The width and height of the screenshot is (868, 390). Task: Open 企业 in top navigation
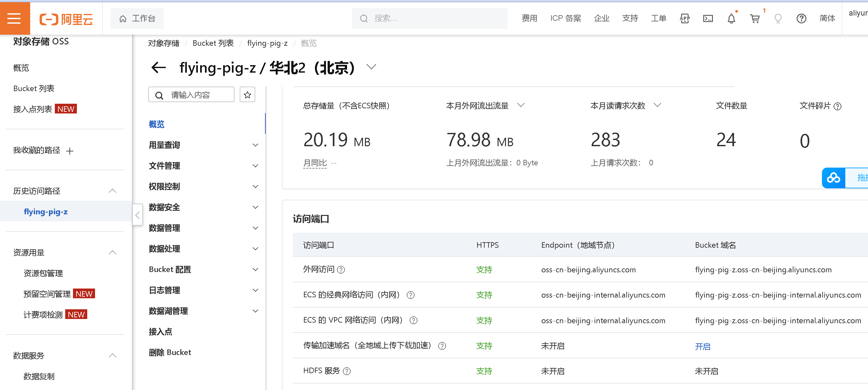click(601, 18)
